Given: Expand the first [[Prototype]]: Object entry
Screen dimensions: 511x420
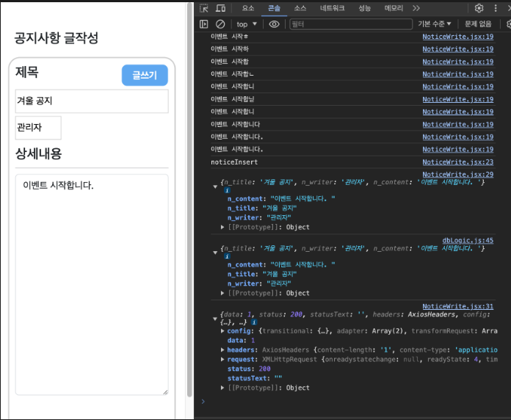Looking at the screenshot, I should [222, 227].
